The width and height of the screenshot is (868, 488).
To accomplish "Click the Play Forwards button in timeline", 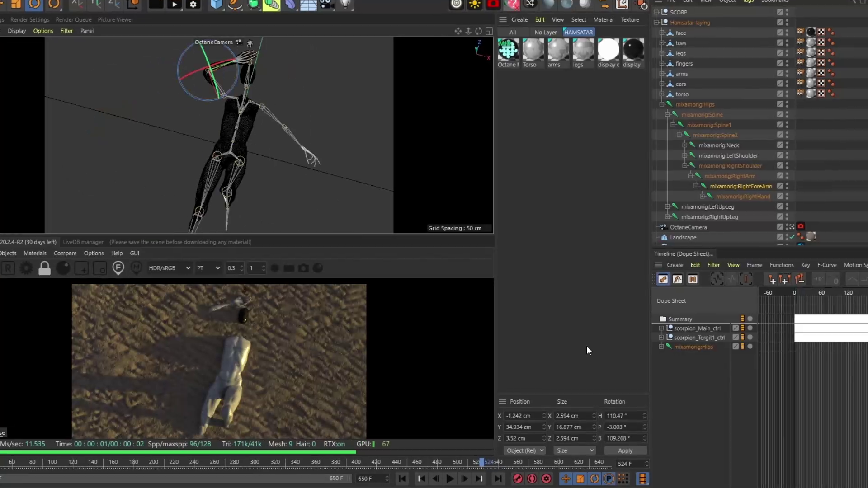I will click(x=450, y=479).
